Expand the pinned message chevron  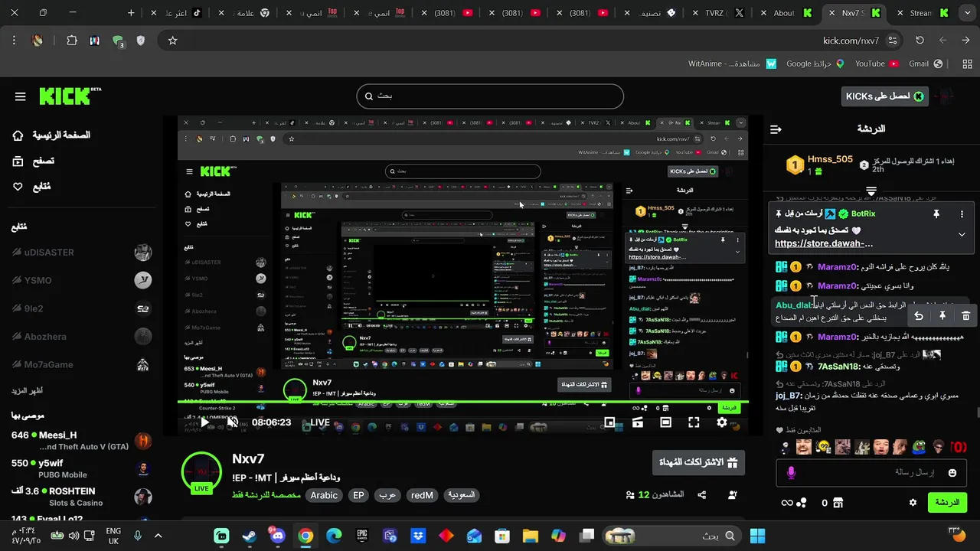click(962, 235)
